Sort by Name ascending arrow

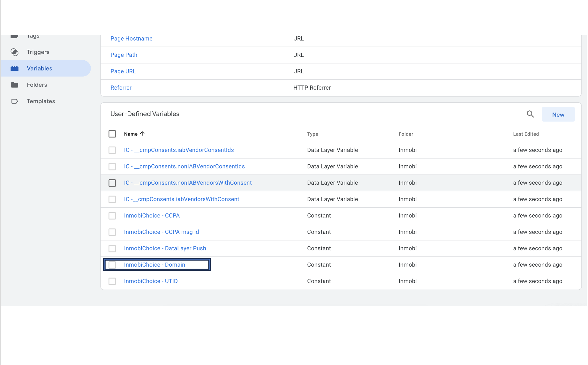click(142, 134)
